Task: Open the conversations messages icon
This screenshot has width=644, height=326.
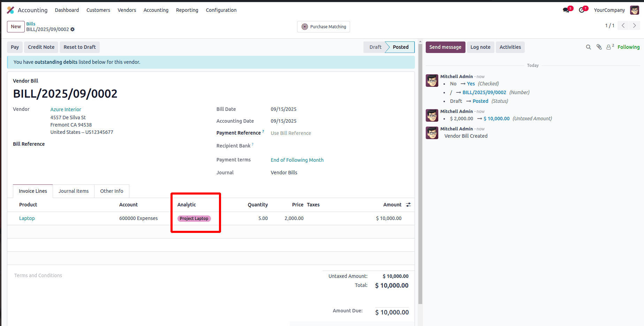Action: click(x=566, y=10)
